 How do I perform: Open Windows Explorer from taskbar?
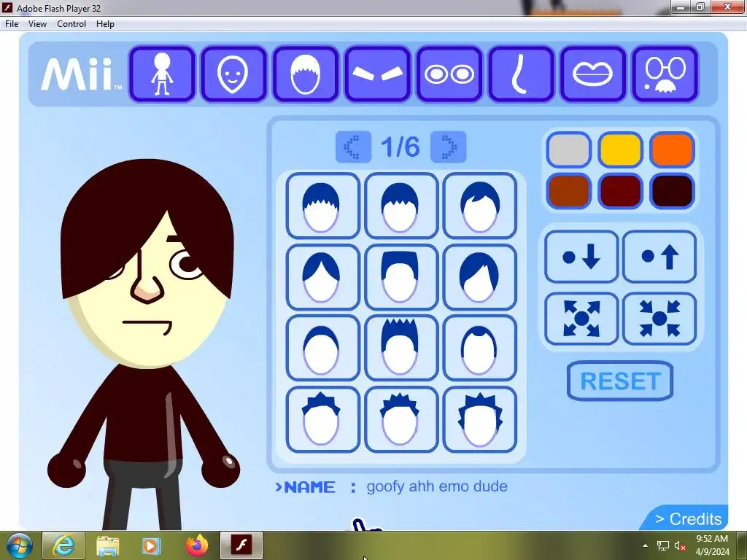pos(108,545)
